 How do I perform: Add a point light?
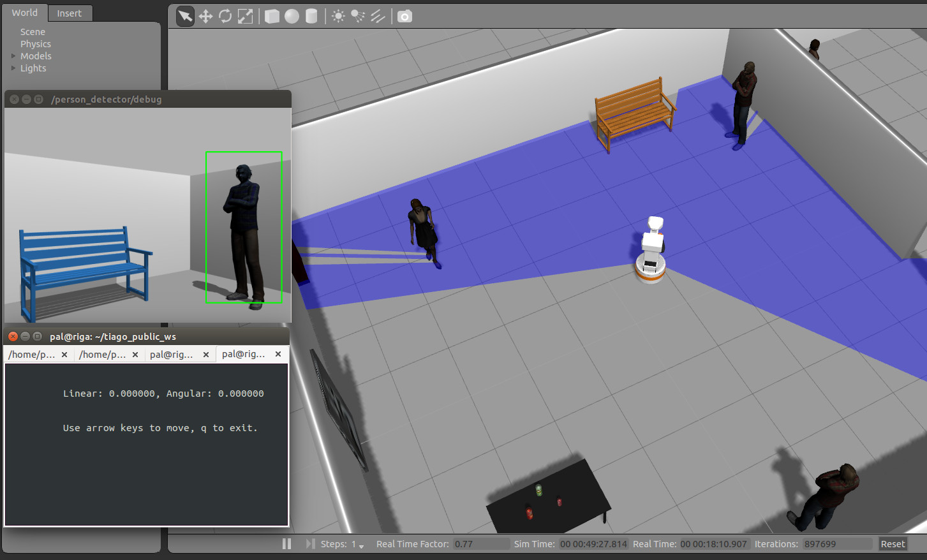coord(338,16)
